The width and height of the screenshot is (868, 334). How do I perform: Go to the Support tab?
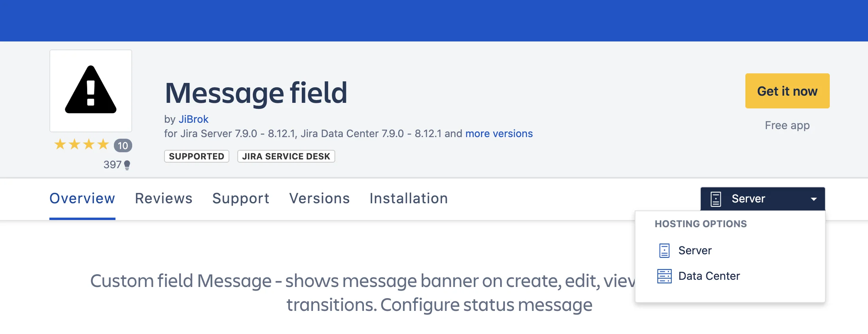point(241,198)
